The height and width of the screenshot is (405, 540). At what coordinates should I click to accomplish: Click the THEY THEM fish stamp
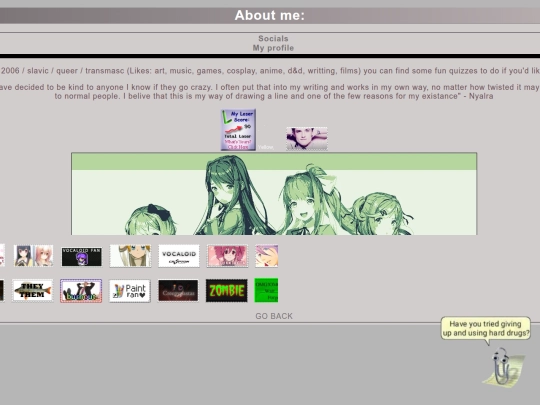click(x=32, y=291)
